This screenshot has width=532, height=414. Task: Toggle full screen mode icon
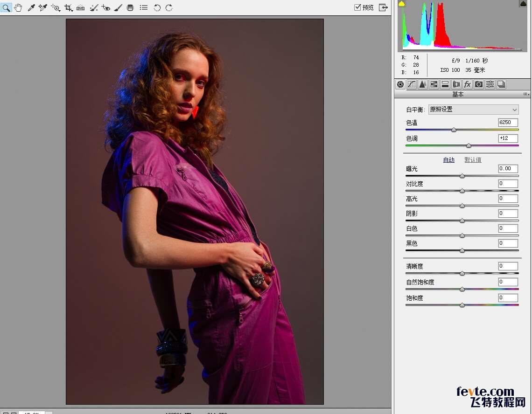(x=383, y=7)
